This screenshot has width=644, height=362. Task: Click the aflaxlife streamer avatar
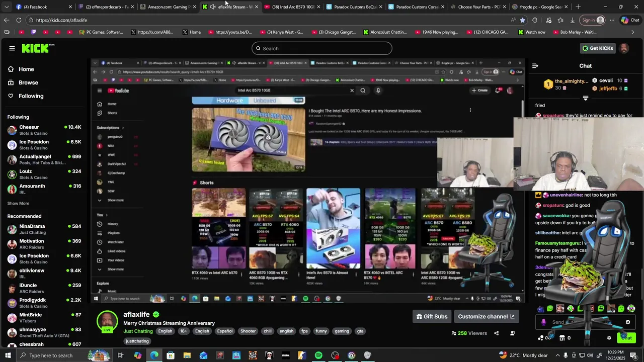point(107,321)
